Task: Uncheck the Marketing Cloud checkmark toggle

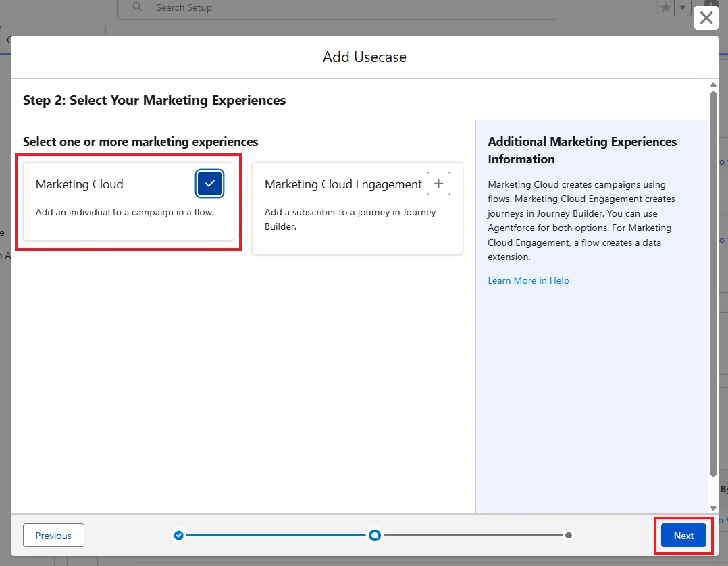Action: [x=209, y=184]
